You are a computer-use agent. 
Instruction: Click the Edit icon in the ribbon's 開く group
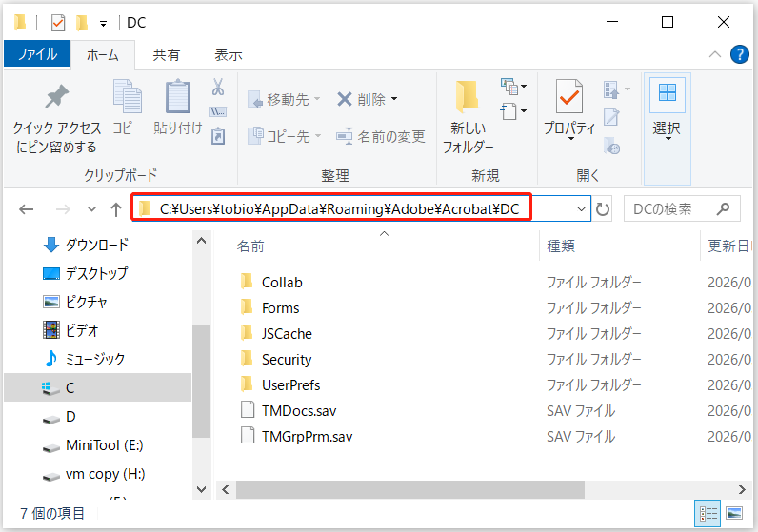611,117
